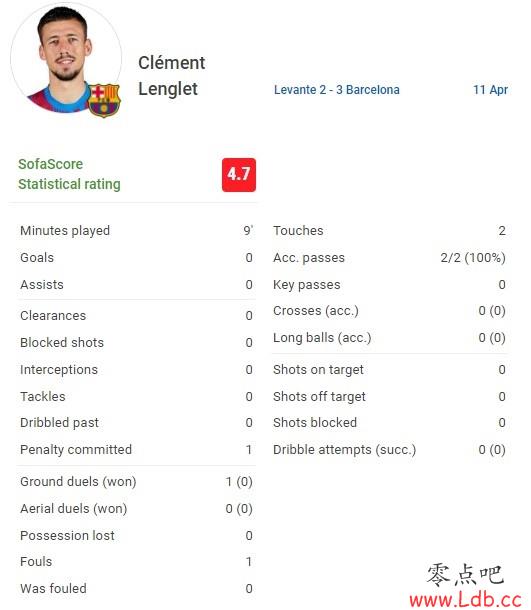The height and width of the screenshot is (610, 531).
Task: Select the Clearances stat row
Action: tap(136, 316)
